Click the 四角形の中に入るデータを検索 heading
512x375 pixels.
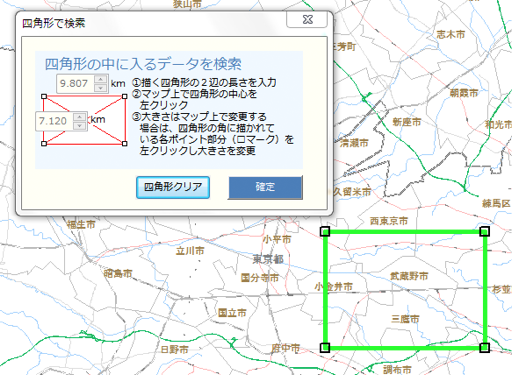tap(143, 64)
